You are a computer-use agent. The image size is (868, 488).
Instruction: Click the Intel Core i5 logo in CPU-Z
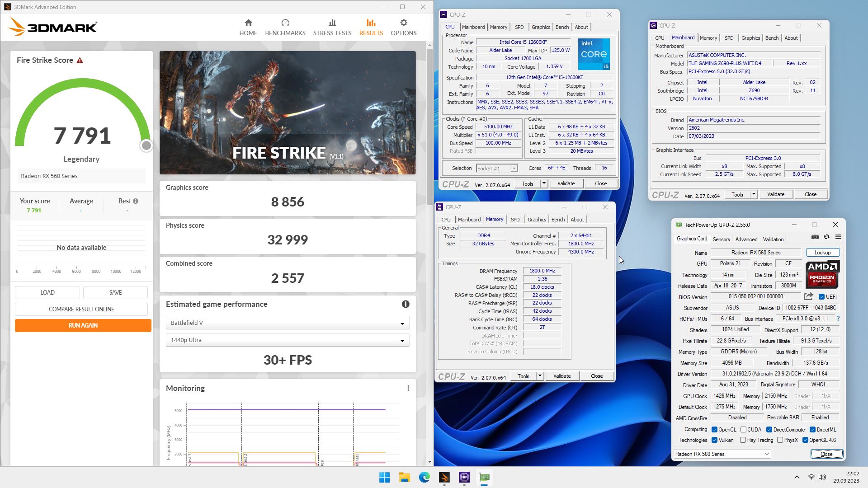click(x=594, y=54)
